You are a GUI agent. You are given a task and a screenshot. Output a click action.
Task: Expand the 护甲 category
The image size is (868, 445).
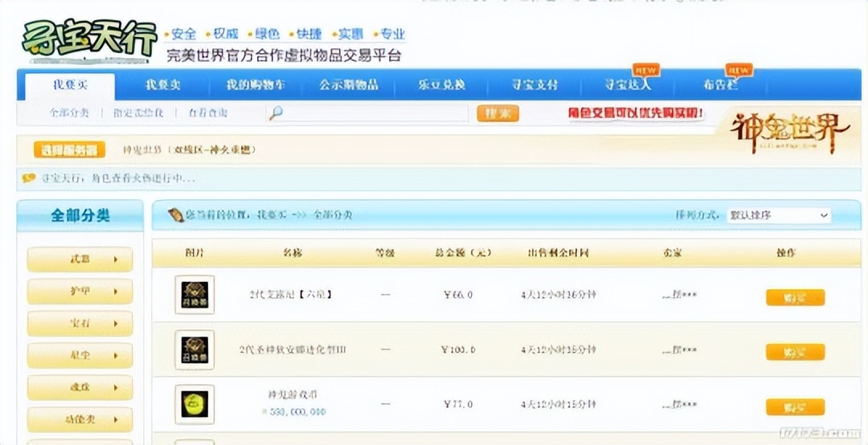pos(80,291)
